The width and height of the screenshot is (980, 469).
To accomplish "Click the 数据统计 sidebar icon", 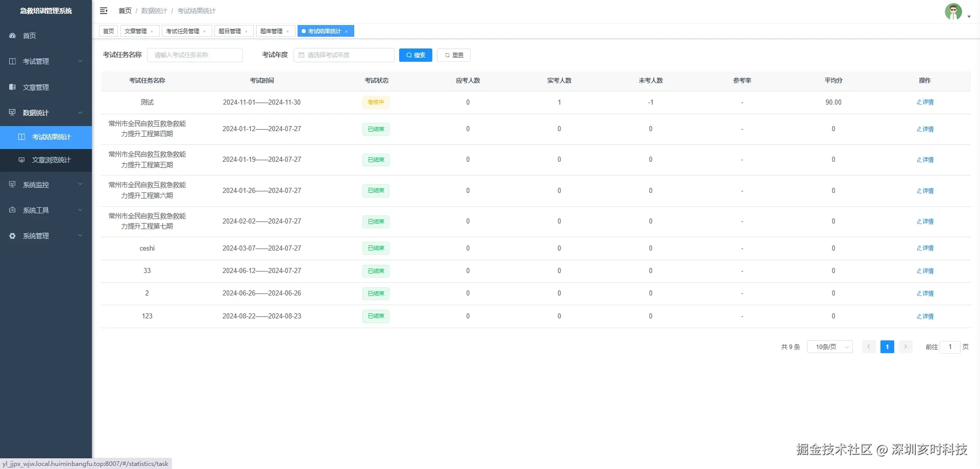I will (x=12, y=113).
